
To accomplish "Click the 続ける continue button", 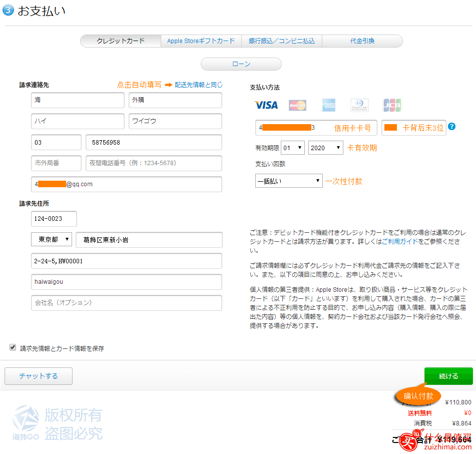I will (448, 376).
